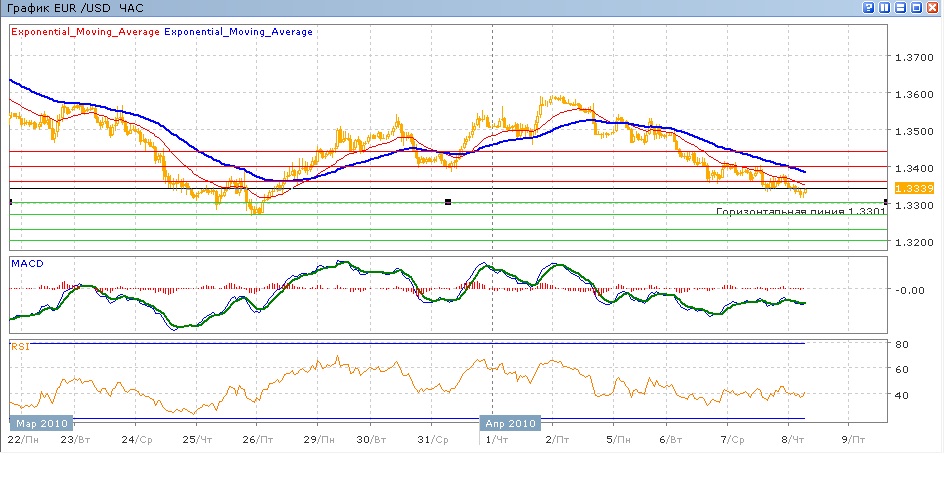Maximize the chart window with square icon
This screenshot has height=481, width=945.
tap(917, 8)
